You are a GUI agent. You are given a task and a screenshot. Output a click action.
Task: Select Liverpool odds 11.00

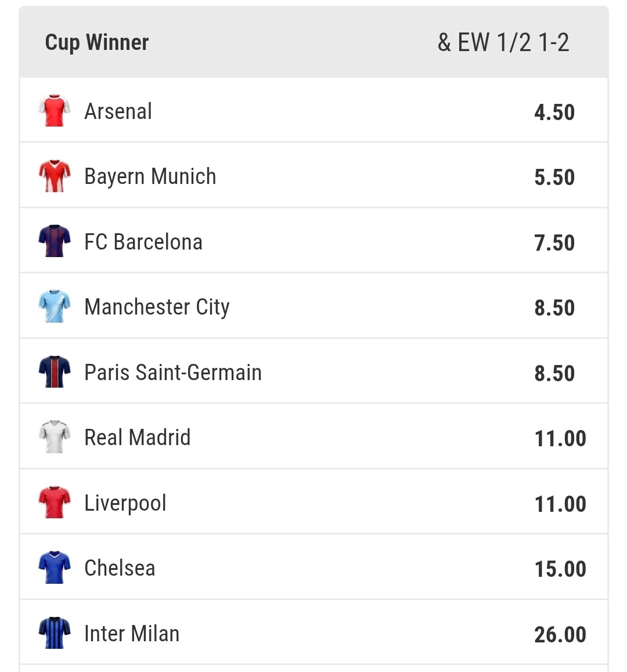[x=560, y=504]
